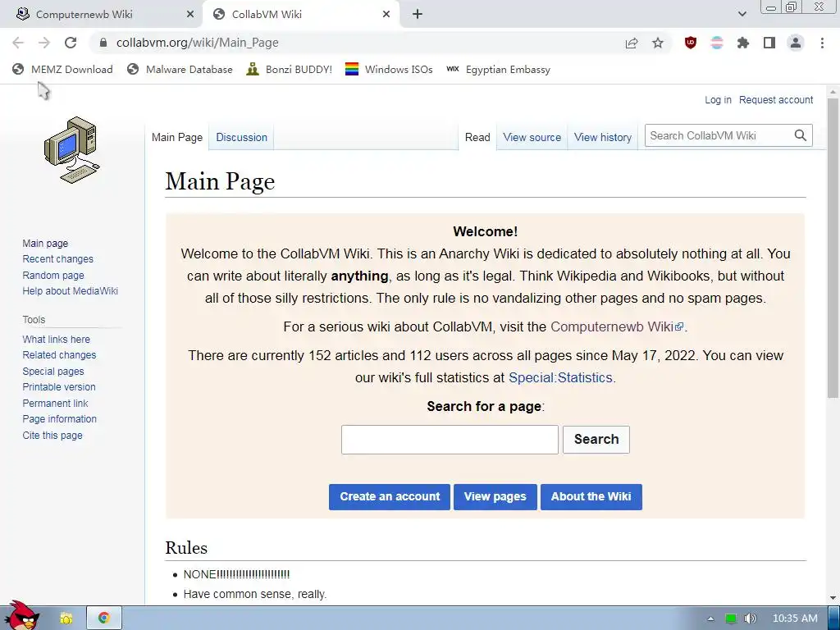The height and width of the screenshot is (630, 840).
Task: Open the uBlock Origin extension icon
Action: pyautogui.click(x=691, y=43)
